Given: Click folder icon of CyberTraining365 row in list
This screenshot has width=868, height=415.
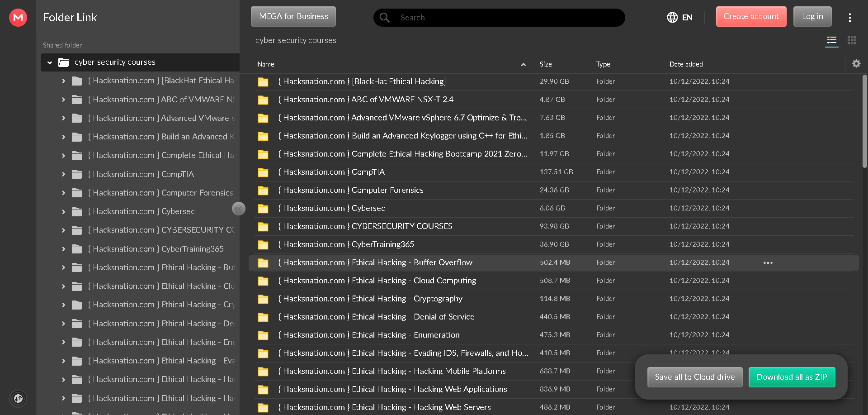Looking at the screenshot, I should 263,245.
